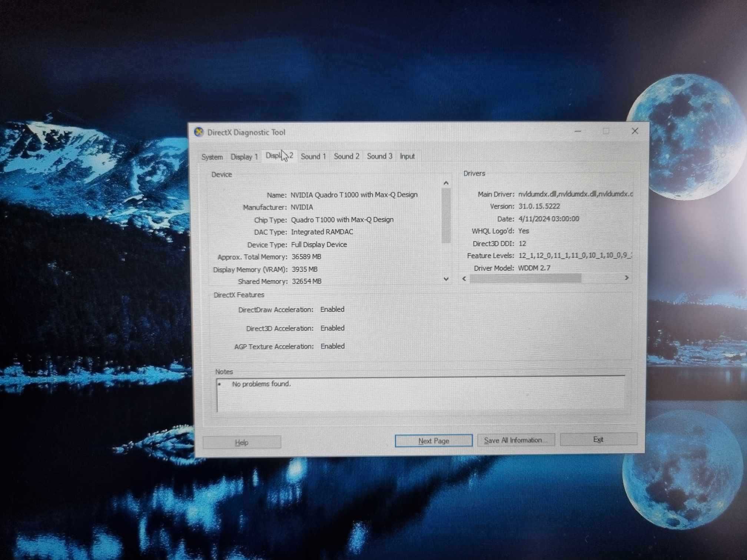Viewport: 747px width, 560px height.
Task: Click Drivers scroll right arrow
Action: tap(627, 278)
